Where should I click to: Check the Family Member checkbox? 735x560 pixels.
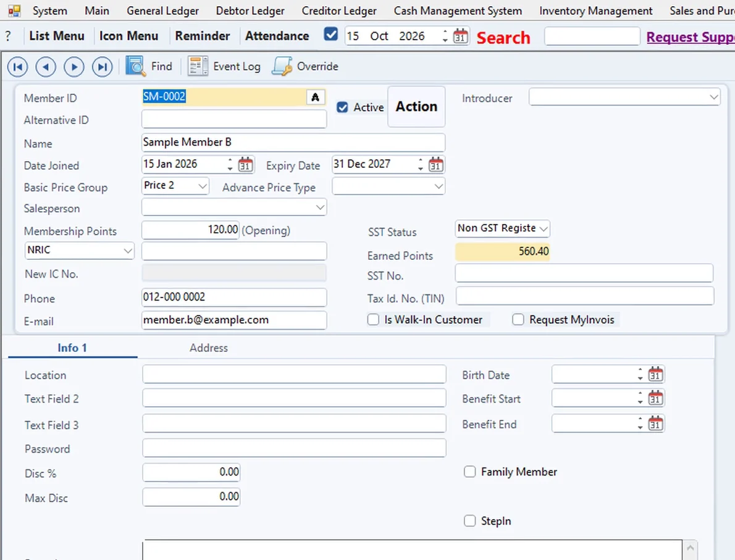tap(469, 472)
